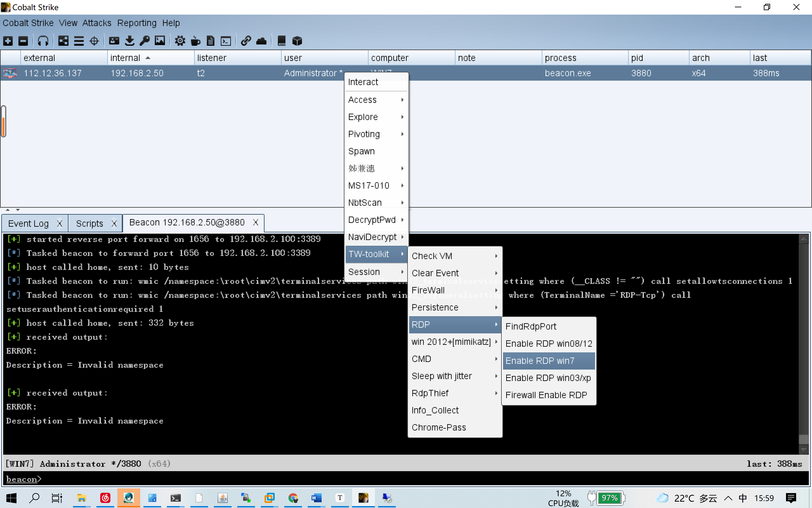Open the Info_Collect menu entry

[455, 410]
